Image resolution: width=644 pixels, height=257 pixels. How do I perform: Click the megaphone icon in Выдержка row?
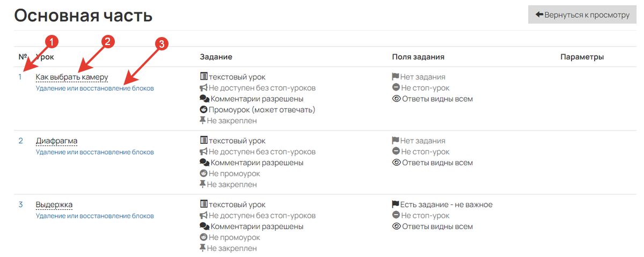204,216
